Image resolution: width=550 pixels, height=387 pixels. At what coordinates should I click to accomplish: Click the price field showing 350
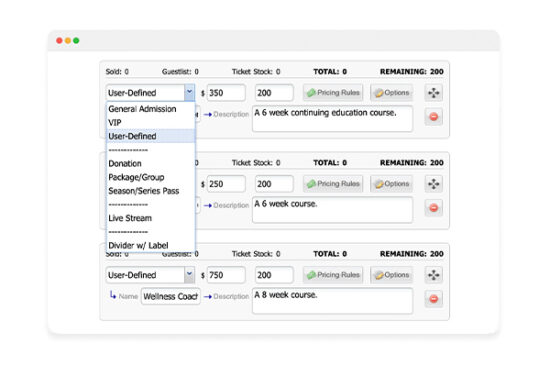point(226,93)
